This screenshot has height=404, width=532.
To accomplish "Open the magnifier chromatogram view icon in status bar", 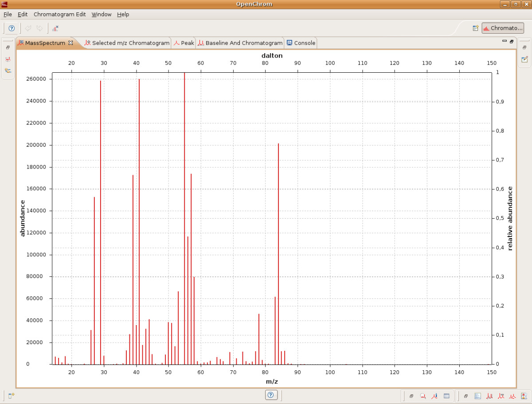I will click(423, 396).
